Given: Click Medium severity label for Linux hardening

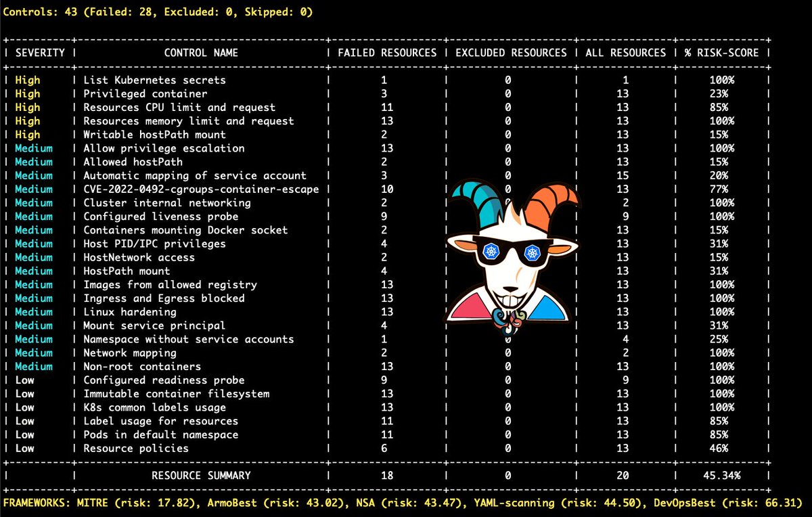Looking at the screenshot, I should pos(34,312).
